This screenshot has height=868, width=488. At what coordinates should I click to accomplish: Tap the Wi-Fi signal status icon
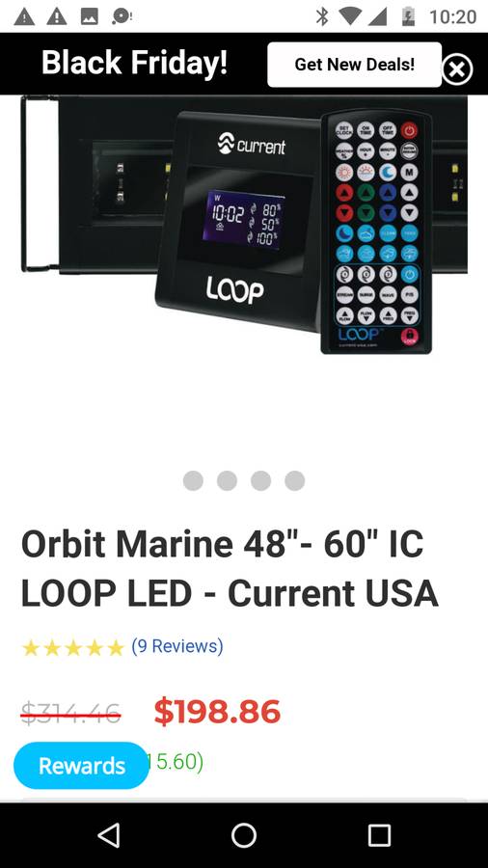click(349, 16)
